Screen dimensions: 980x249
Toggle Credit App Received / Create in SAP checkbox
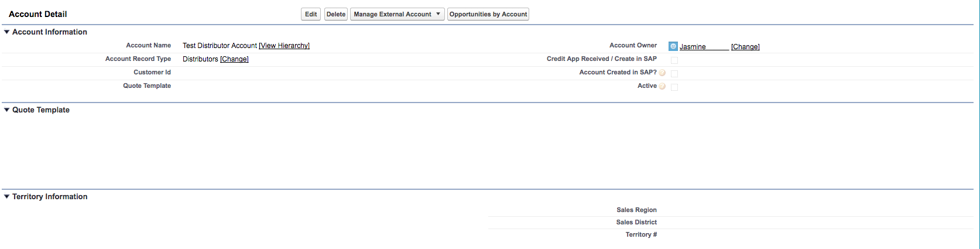pyautogui.click(x=674, y=60)
